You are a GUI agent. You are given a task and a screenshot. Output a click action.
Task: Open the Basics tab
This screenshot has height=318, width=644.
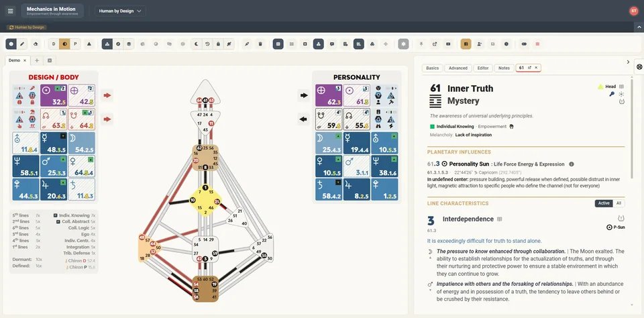point(432,68)
